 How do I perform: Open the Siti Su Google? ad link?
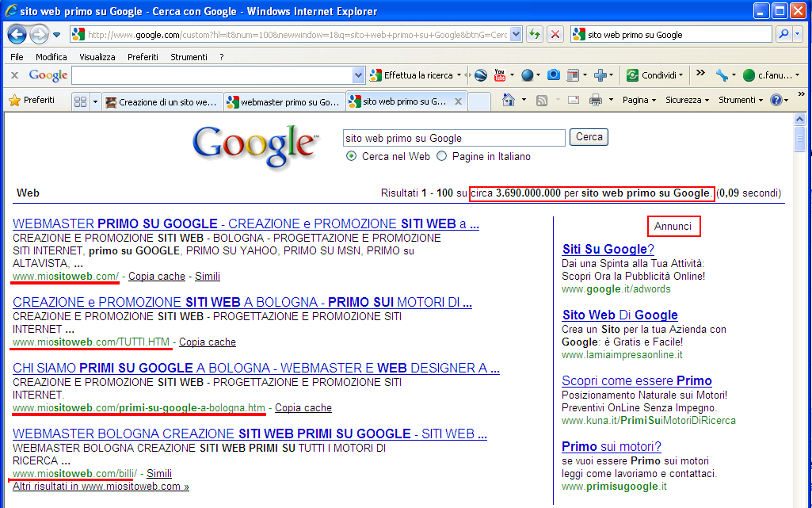point(608,249)
